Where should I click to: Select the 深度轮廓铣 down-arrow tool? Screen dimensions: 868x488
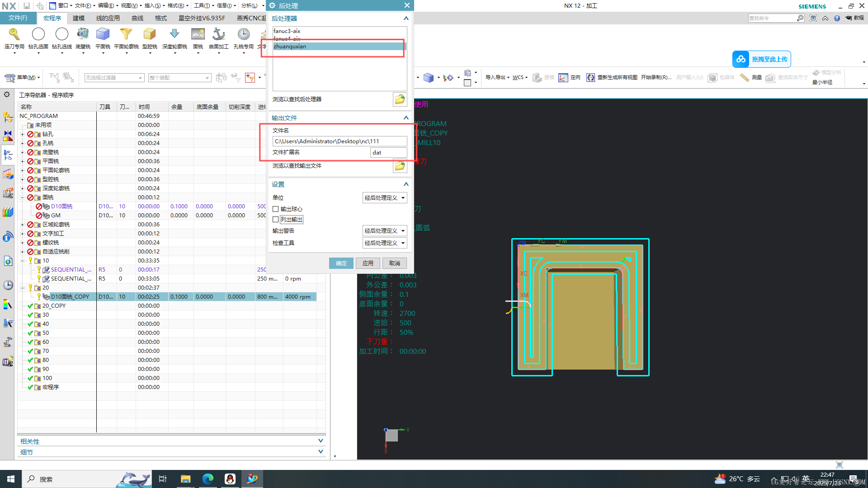pyautogui.click(x=175, y=38)
